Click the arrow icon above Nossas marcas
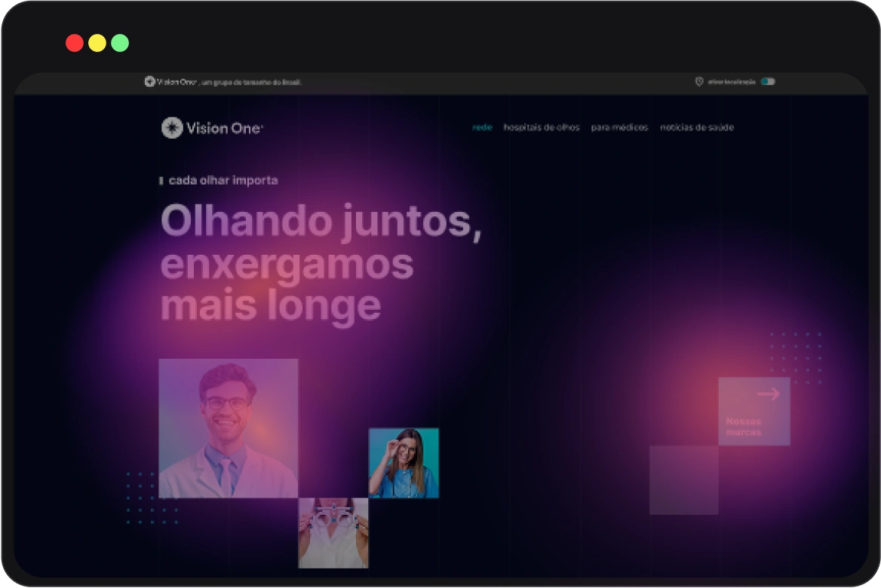881x588 pixels. 768,394
